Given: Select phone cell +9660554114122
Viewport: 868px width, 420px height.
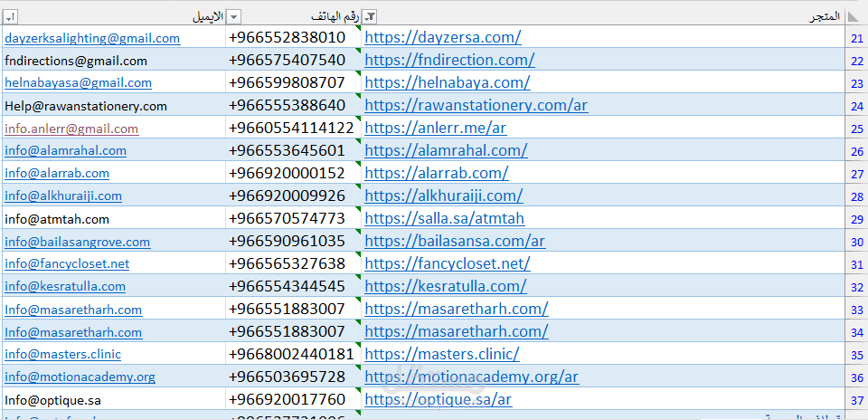Looking at the screenshot, I should pyautogui.click(x=293, y=128).
